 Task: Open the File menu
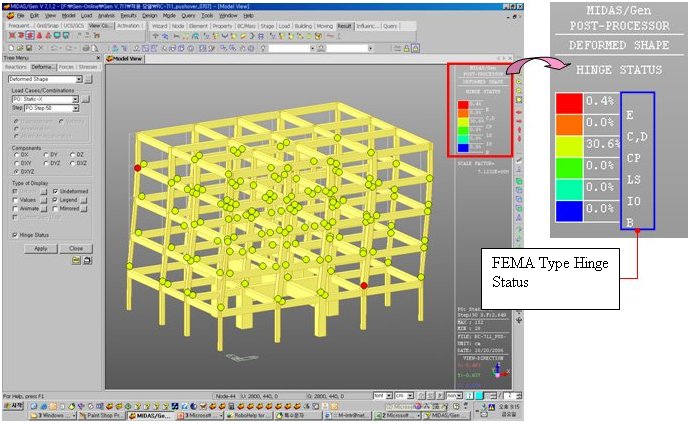tap(21, 15)
